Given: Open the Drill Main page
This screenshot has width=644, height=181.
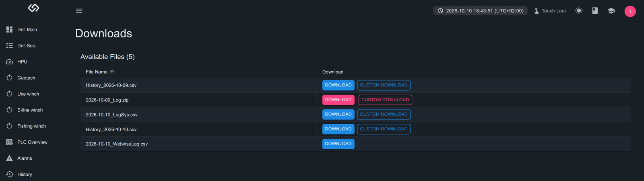Looking at the screenshot, I should tap(27, 29).
